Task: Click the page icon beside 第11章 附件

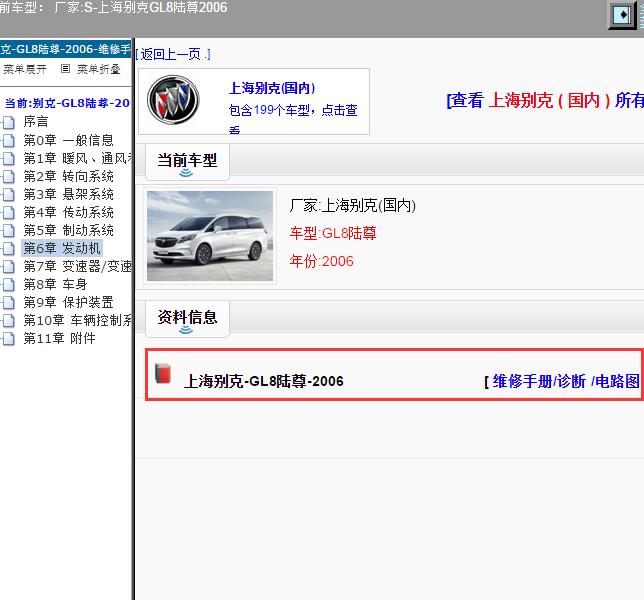Action: (9, 339)
